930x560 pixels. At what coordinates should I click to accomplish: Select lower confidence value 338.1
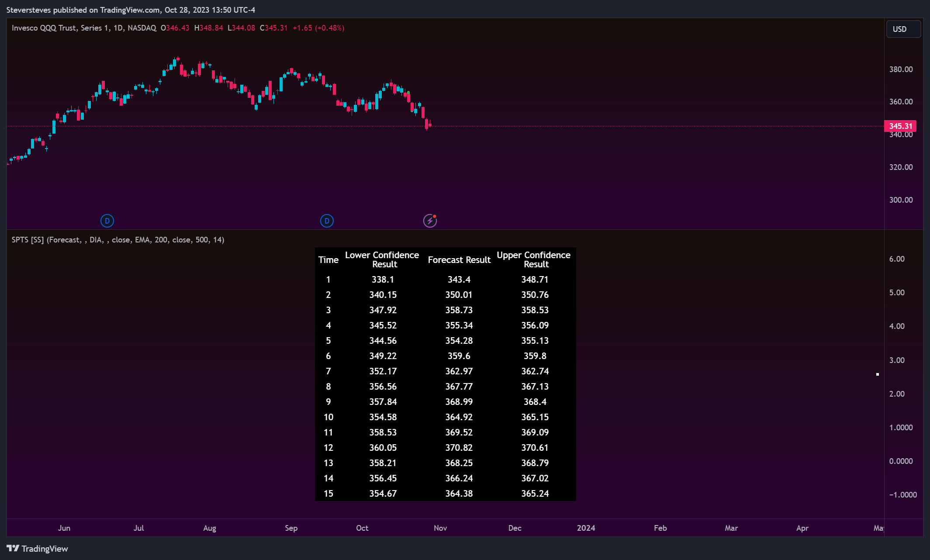pos(383,280)
